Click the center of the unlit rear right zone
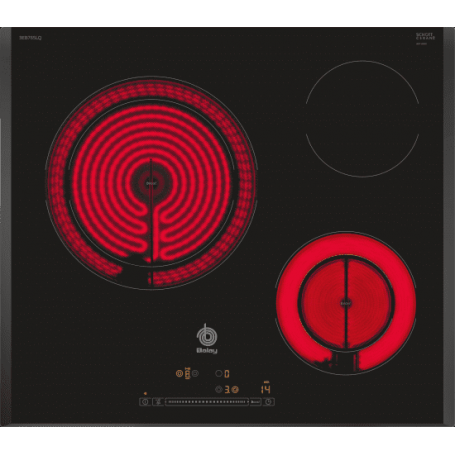455x455 pixels. [362, 119]
